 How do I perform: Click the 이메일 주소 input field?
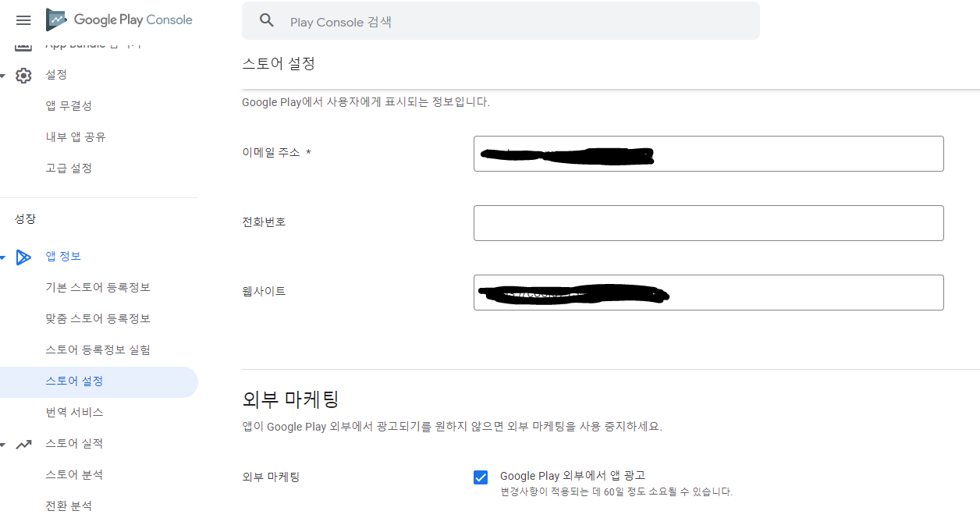pyautogui.click(x=708, y=154)
